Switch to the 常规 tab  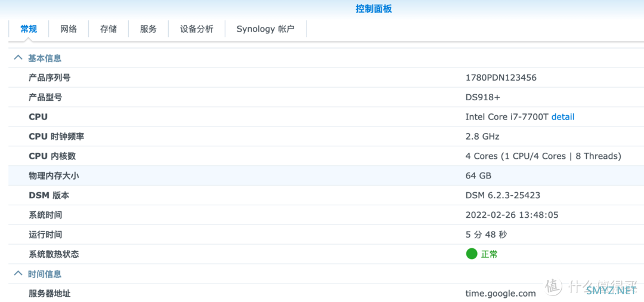29,29
